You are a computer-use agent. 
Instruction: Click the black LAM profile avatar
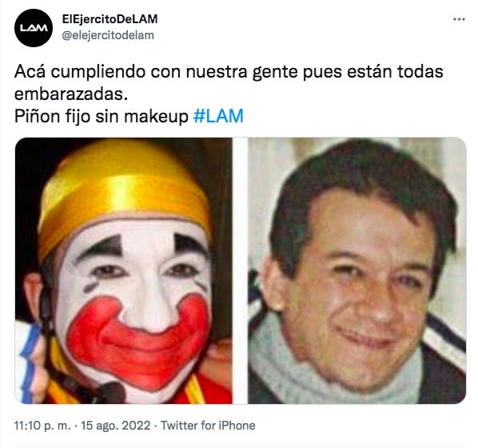pos(34,28)
